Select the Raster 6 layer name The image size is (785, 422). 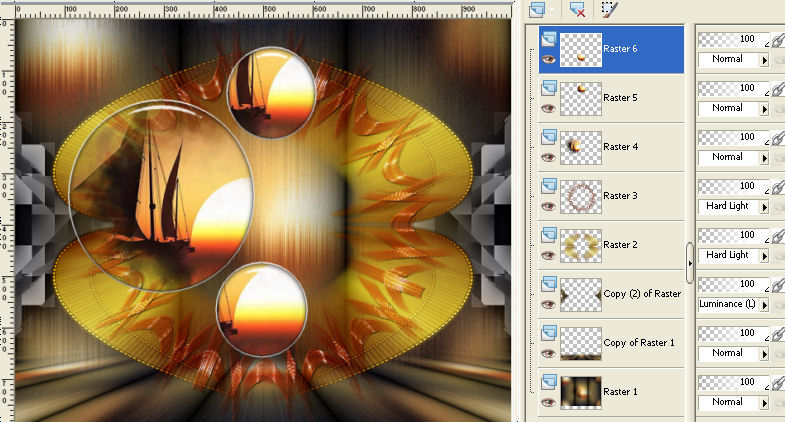620,49
